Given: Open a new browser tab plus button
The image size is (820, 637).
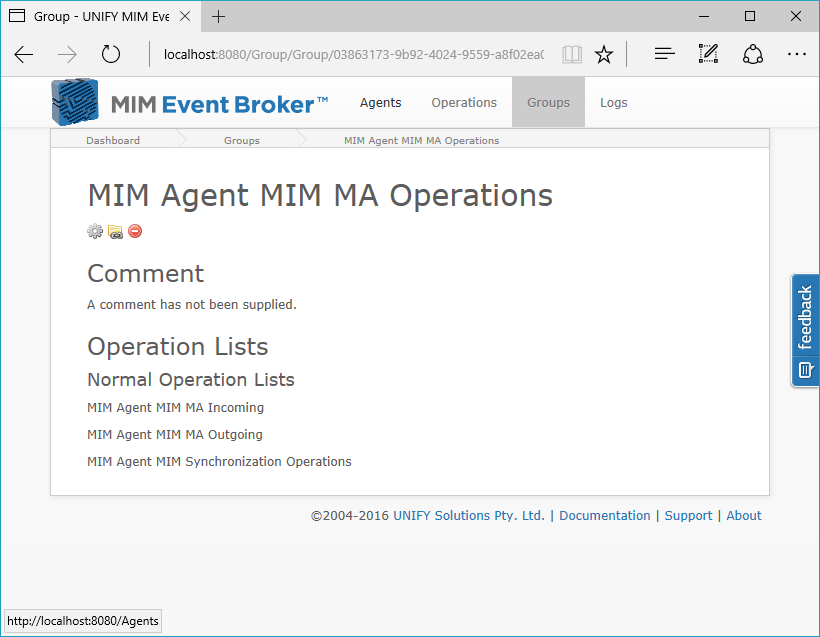Looking at the screenshot, I should [x=219, y=17].
